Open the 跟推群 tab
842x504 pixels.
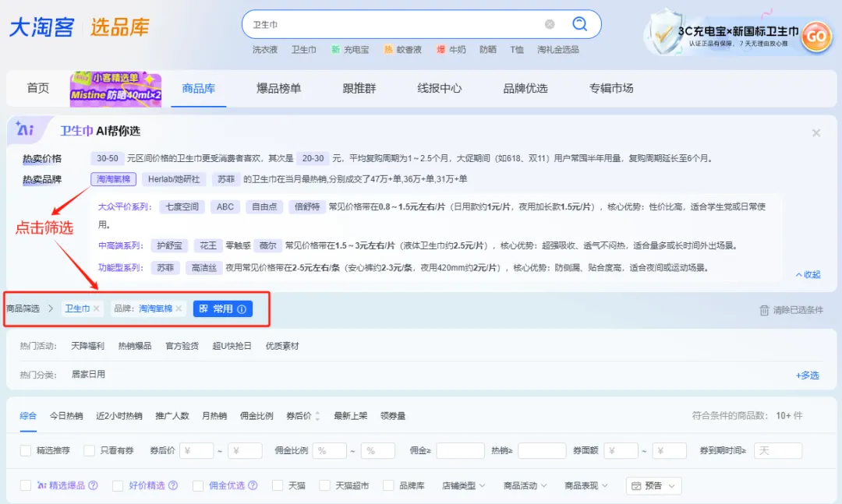[359, 89]
